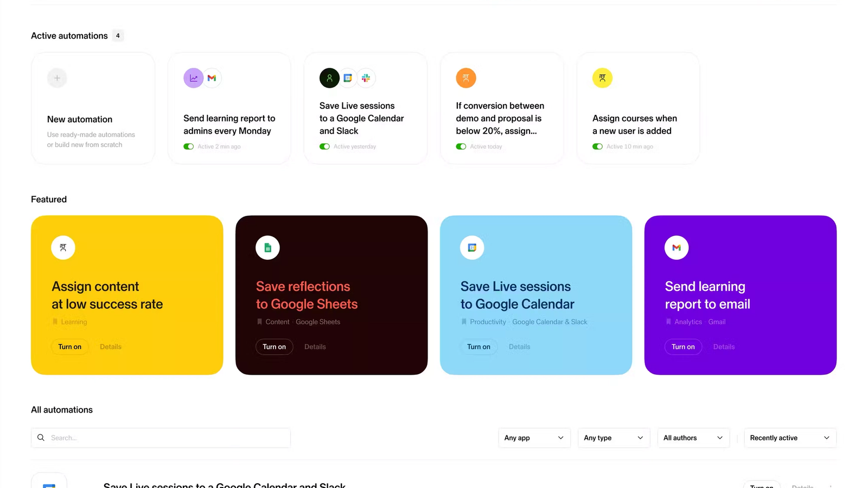Click the "Save Live sessions to Google Calendar" featured heading

pos(518,296)
